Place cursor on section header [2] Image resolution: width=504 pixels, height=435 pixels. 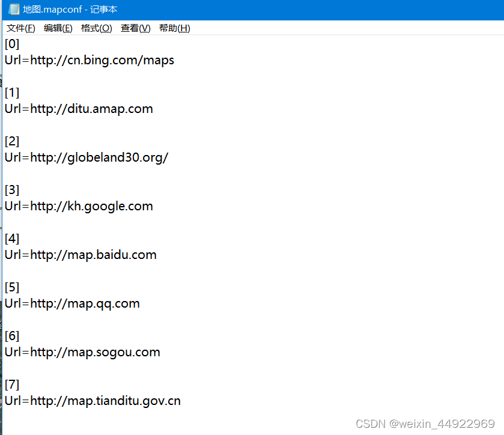[x=12, y=141]
